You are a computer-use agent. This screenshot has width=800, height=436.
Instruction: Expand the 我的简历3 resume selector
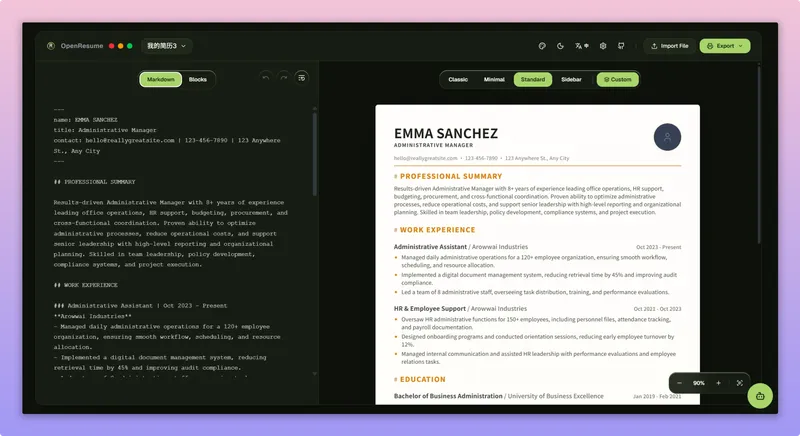click(x=166, y=46)
